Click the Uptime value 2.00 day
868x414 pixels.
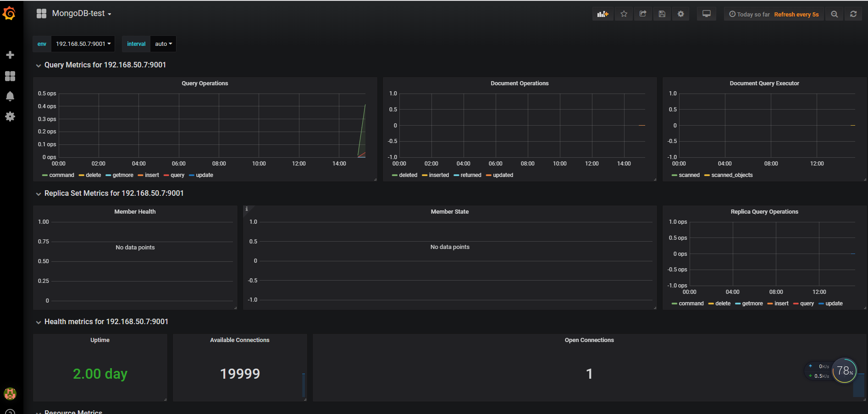coord(100,374)
